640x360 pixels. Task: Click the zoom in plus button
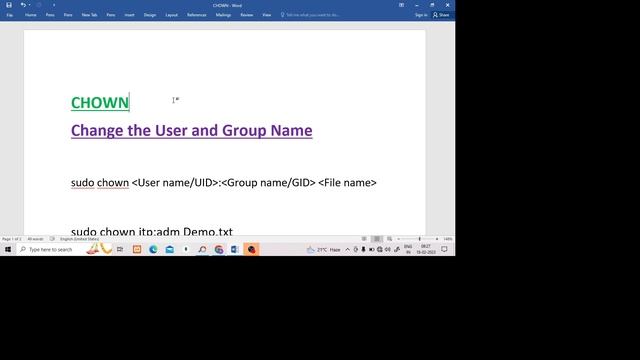pyautogui.click(x=437, y=239)
